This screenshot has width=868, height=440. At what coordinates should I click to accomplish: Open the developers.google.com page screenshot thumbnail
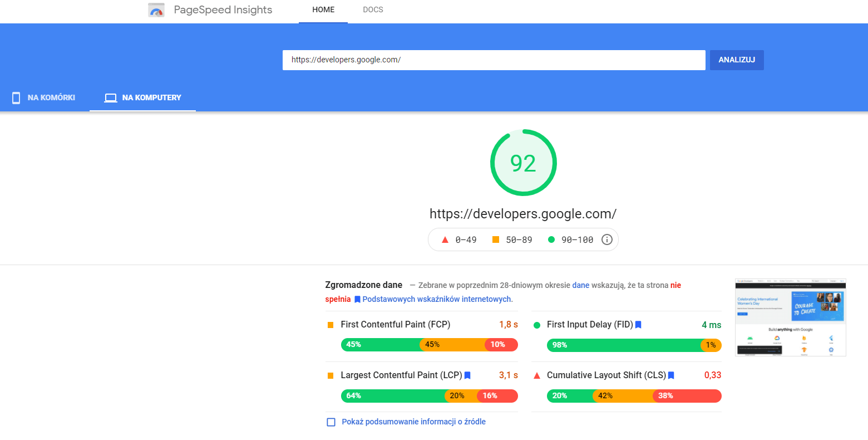(x=790, y=317)
